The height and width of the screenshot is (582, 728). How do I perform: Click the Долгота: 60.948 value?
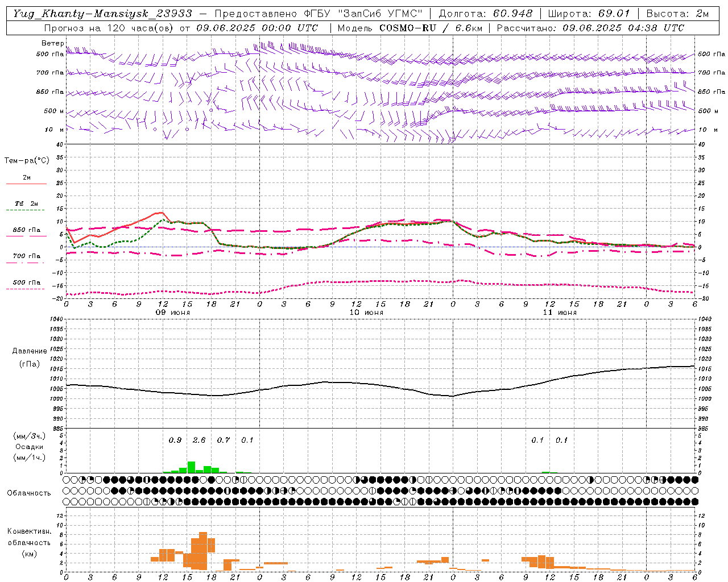pyautogui.click(x=486, y=14)
